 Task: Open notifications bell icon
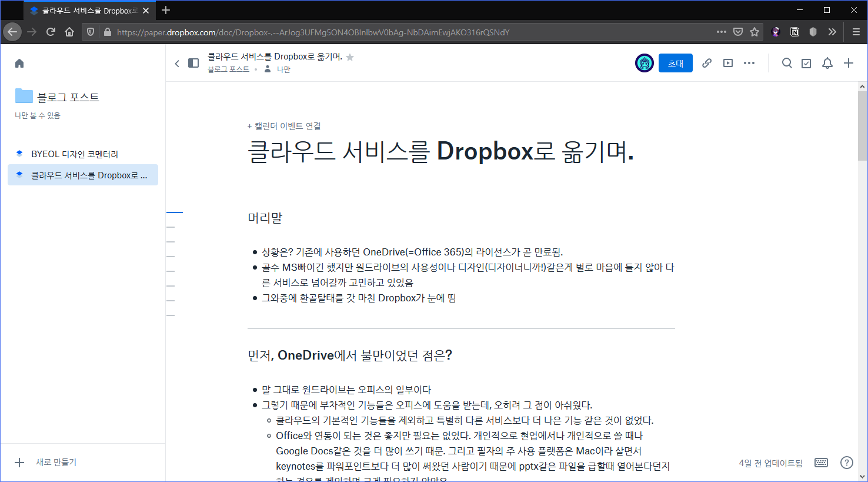pyautogui.click(x=827, y=63)
